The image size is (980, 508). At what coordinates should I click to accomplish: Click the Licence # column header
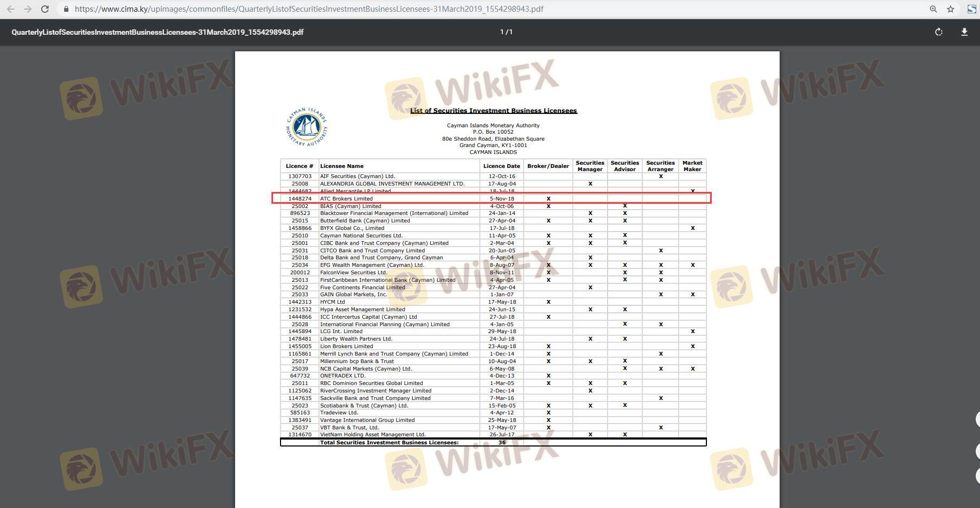coord(299,166)
